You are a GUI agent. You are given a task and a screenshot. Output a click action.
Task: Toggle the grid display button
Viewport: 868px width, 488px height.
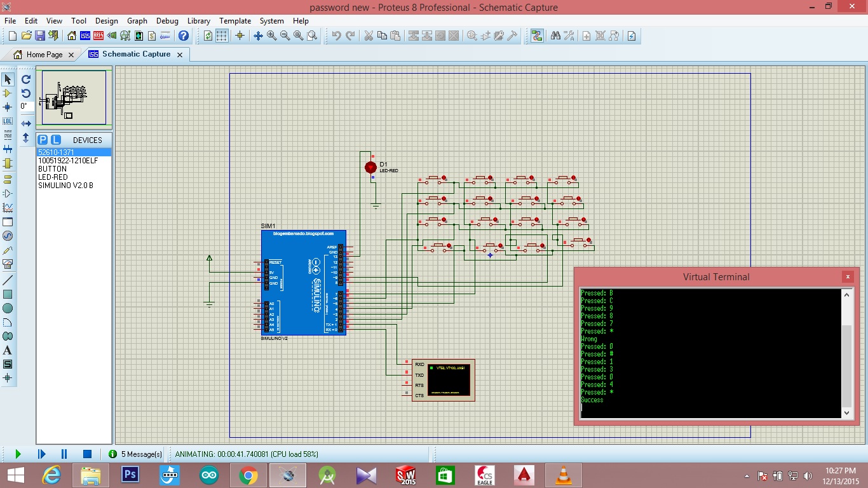[222, 36]
